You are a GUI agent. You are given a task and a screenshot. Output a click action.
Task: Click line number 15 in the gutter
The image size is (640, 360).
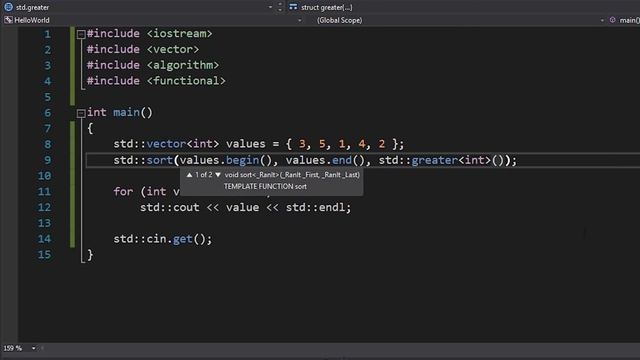click(x=44, y=255)
